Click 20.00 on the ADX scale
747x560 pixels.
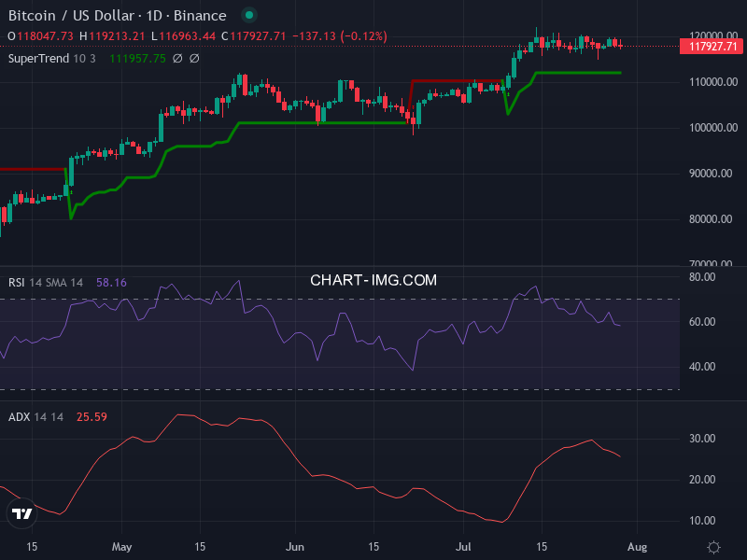coord(702,480)
